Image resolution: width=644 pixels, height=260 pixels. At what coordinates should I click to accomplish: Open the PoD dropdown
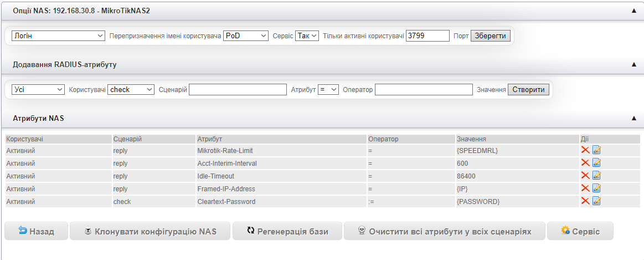(246, 35)
